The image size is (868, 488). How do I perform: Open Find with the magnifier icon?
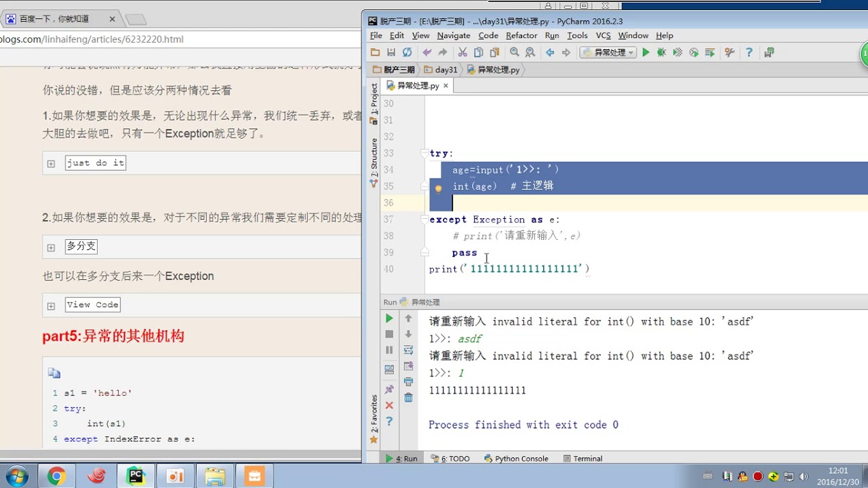[514, 52]
